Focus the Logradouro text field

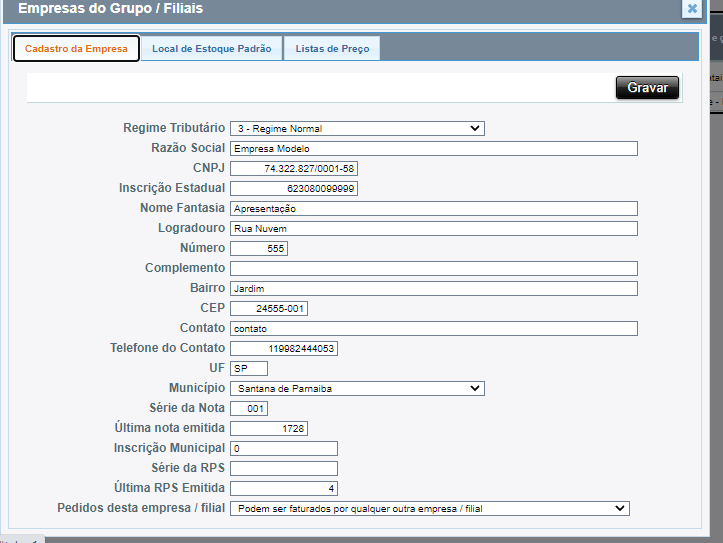point(433,228)
